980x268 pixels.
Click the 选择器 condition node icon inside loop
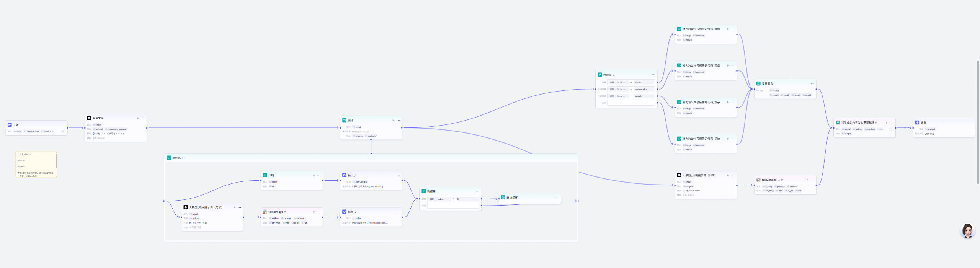pos(424,191)
